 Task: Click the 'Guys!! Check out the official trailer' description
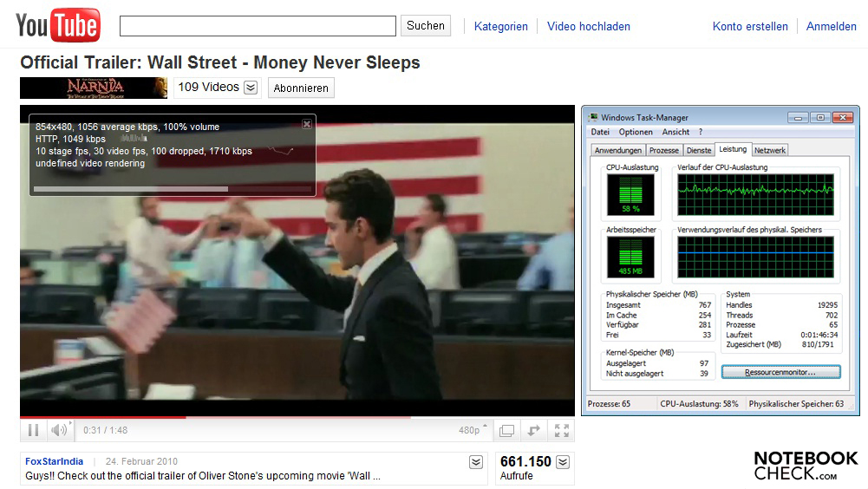(x=203, y=476)
